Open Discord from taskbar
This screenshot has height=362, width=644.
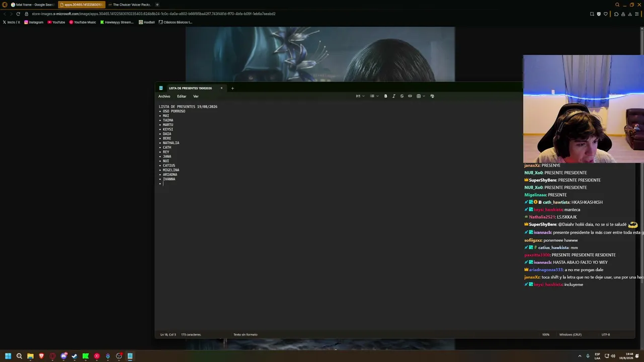click(x=63, y=356)
